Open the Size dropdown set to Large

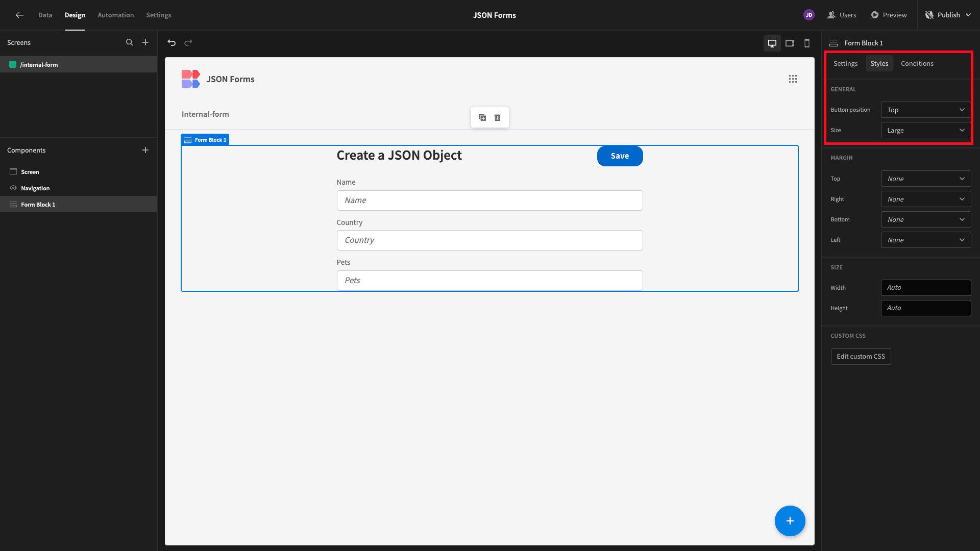926,130
